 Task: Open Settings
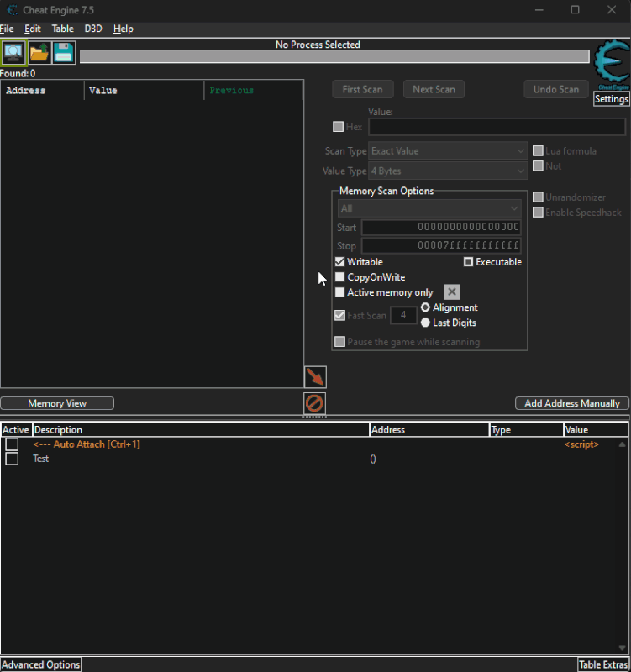[612, 99]
